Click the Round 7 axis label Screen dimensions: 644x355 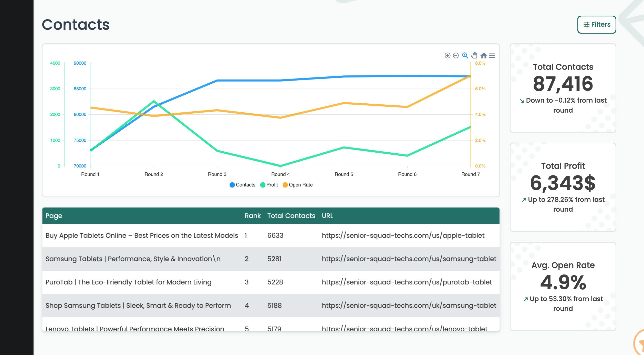[x=471, y=174]
